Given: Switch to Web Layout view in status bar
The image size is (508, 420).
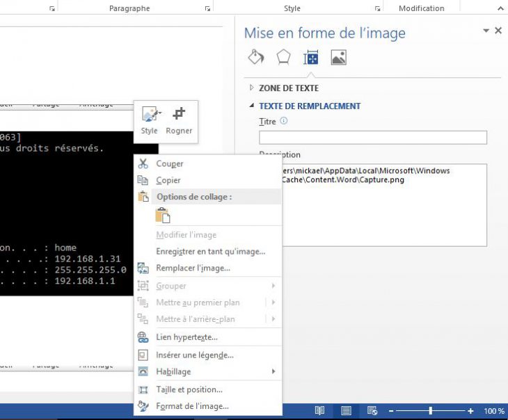Looking at the screenshot, I should coord(372,410).
